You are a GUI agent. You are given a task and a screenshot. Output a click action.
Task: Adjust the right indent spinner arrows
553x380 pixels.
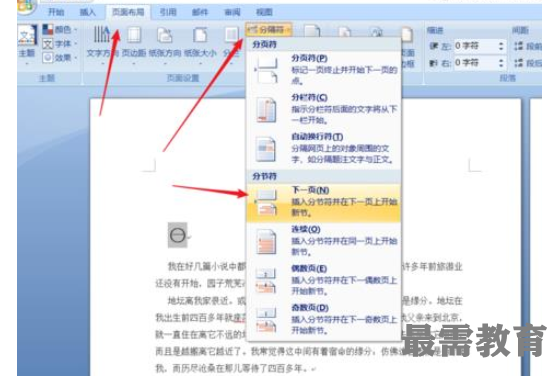click(501, 63)
